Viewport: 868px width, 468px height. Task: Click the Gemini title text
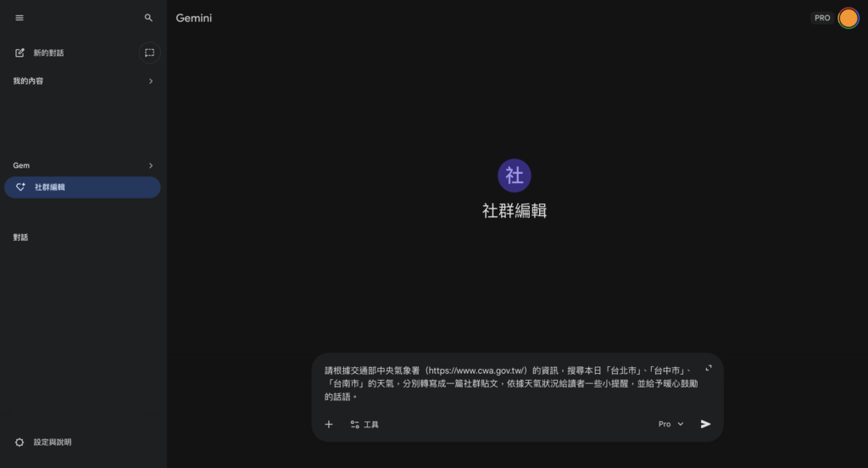coord(194,18)
